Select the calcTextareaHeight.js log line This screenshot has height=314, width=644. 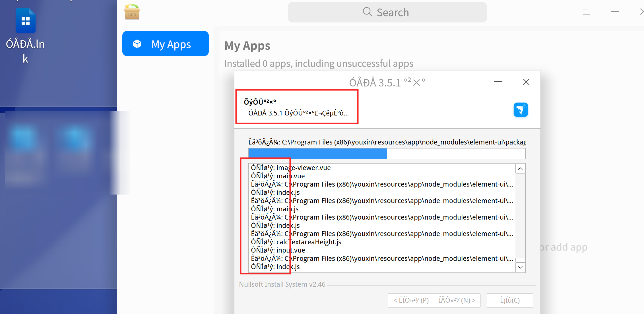pyautogui.click(x=296, y=242)
